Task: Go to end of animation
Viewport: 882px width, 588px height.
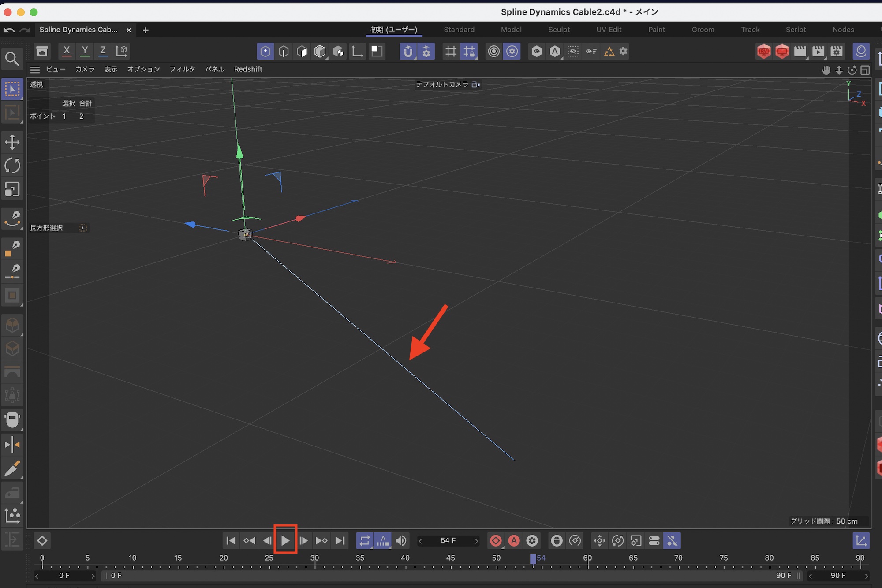Action: [x=340, y=540]
